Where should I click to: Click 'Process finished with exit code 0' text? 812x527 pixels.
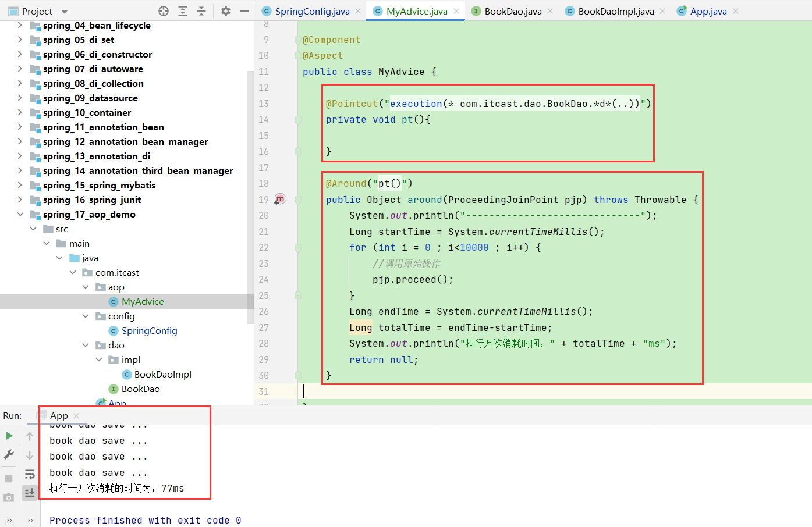pyautogui.click(x=145, y=520)
